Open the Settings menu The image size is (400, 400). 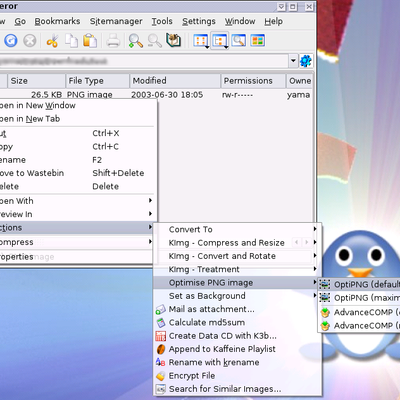[199, 21]
